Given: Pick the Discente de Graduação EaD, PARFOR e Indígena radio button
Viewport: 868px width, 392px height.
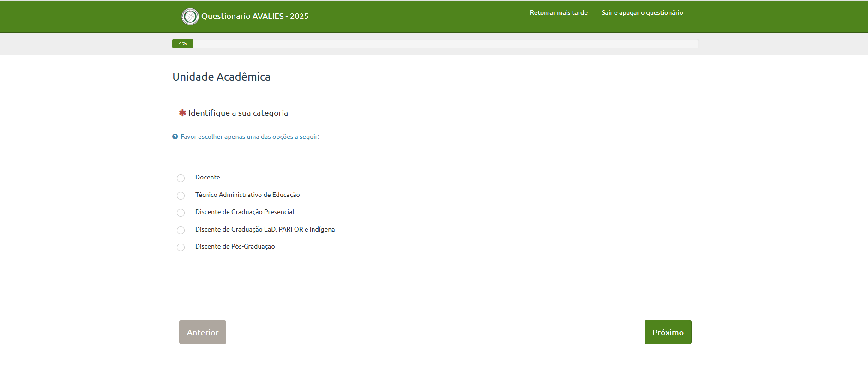Looking at the screenshot, I should 181,230.
